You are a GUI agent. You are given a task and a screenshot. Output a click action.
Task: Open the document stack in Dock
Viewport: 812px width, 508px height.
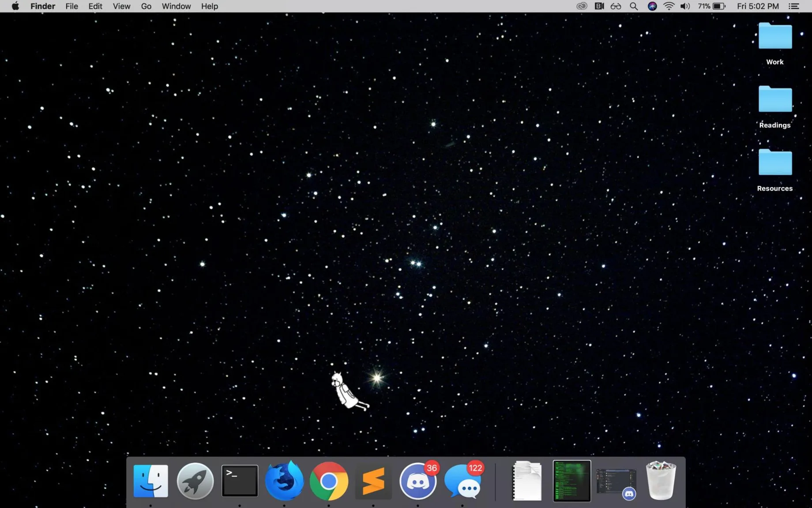tap(526, 481)
